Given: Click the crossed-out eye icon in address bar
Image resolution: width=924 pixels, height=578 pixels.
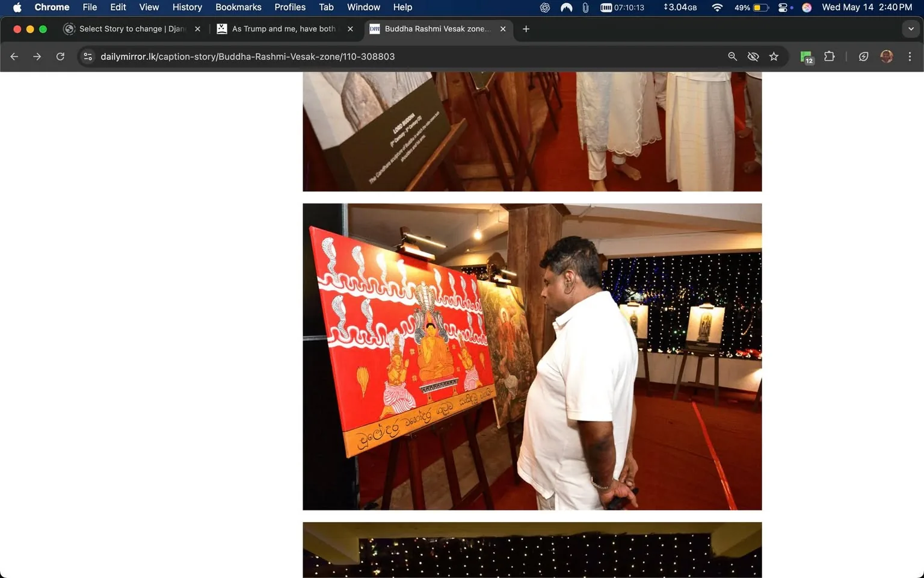Looking at the screenshot, I should pos(753,56).
